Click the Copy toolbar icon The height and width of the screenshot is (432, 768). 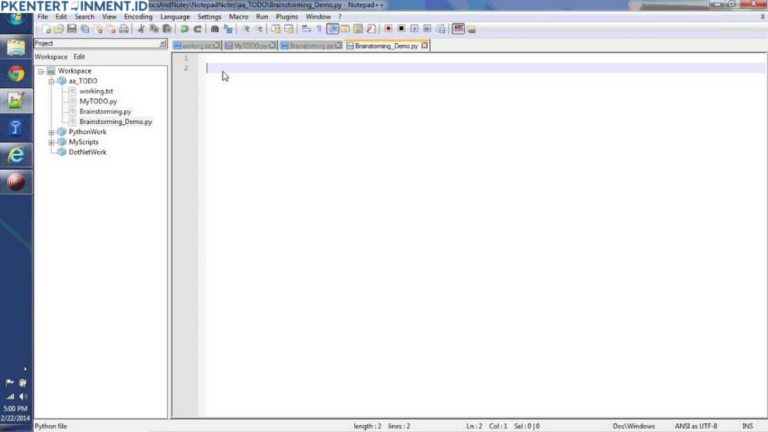coord(154,29)
